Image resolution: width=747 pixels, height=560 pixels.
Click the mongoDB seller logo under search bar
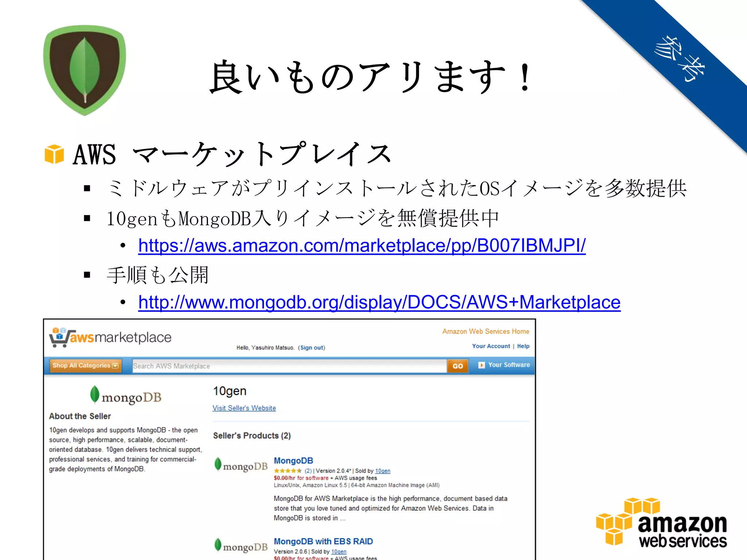pos(126,396)
